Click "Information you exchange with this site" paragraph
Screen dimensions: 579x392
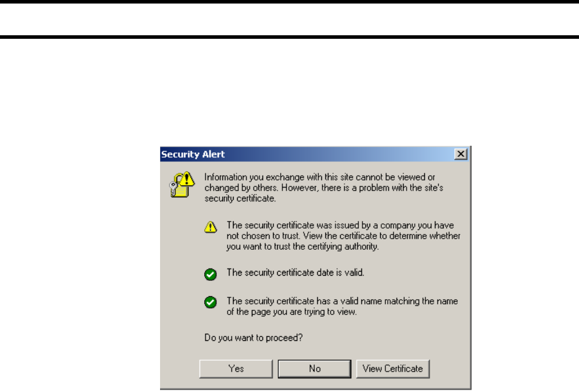click(324, 187)
